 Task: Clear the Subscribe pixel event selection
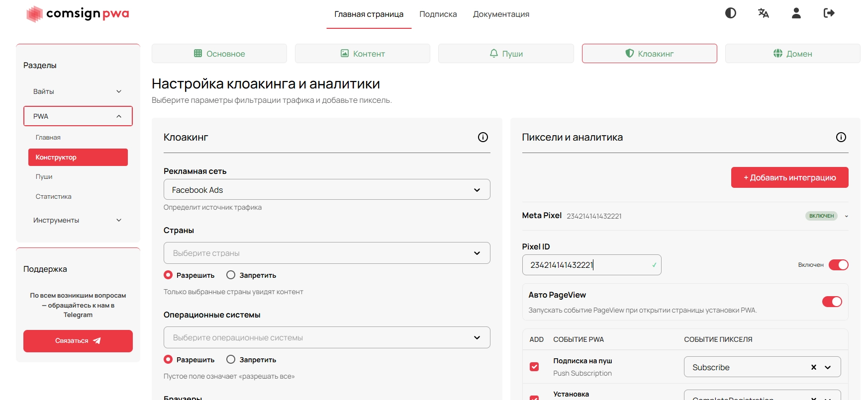click(x=814, y=367)
